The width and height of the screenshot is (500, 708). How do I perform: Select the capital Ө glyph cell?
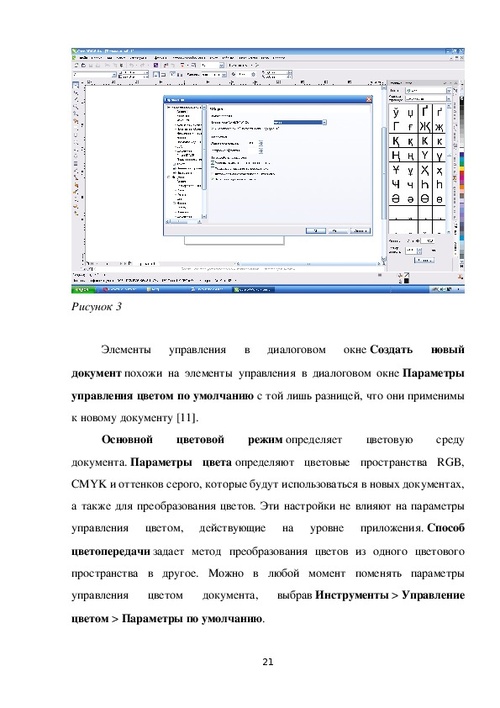point(425,199)
